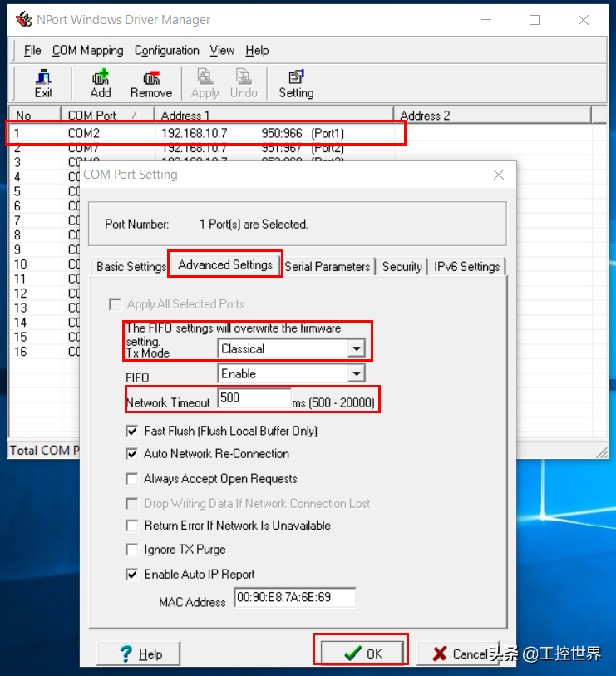The width and height of the screenshot is (616, 676).
Task: Open the FIFO dropdown list
Action: pyautogui.click(x=356, y=374)
